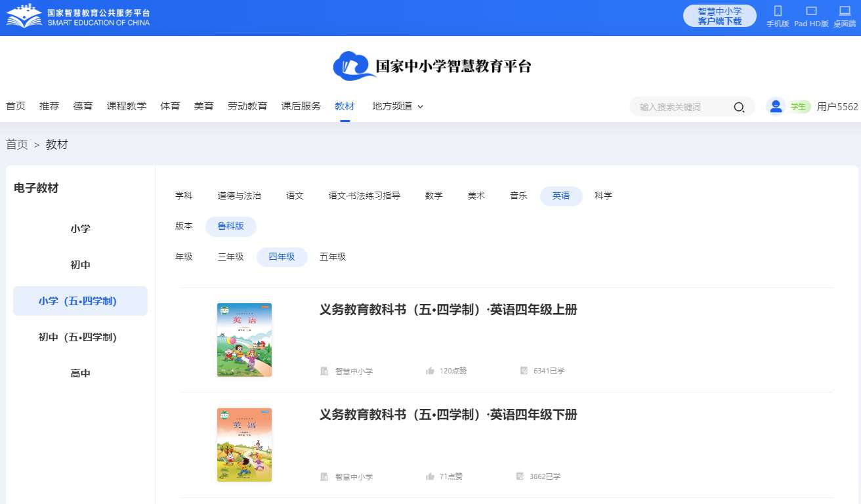Image resolution: width=861 pixels, height=504 pixels.
Task: Open the 英语四年级上册 cover thumbnail
Action: (244, 340)
